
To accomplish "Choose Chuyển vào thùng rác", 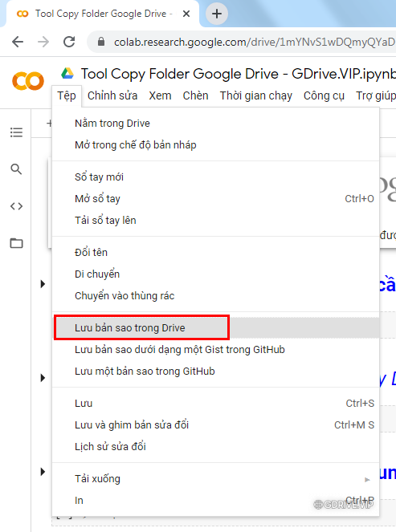I will tap(215, 295).
